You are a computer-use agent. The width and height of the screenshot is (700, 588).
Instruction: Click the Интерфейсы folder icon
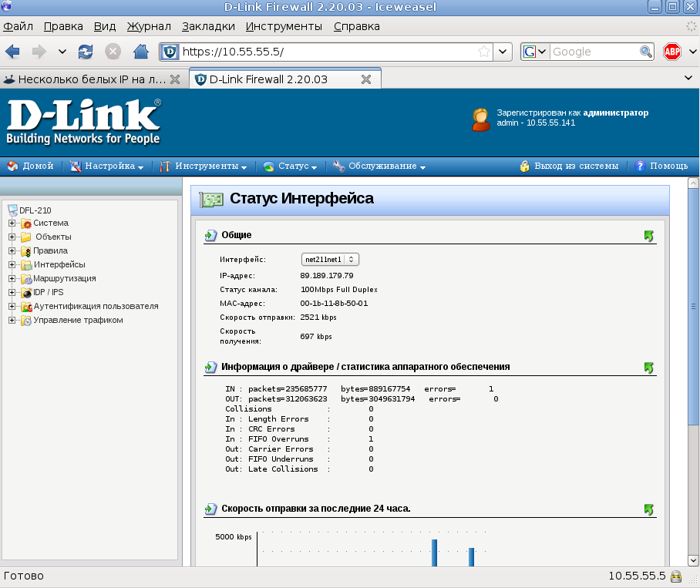tap(26, 265)
